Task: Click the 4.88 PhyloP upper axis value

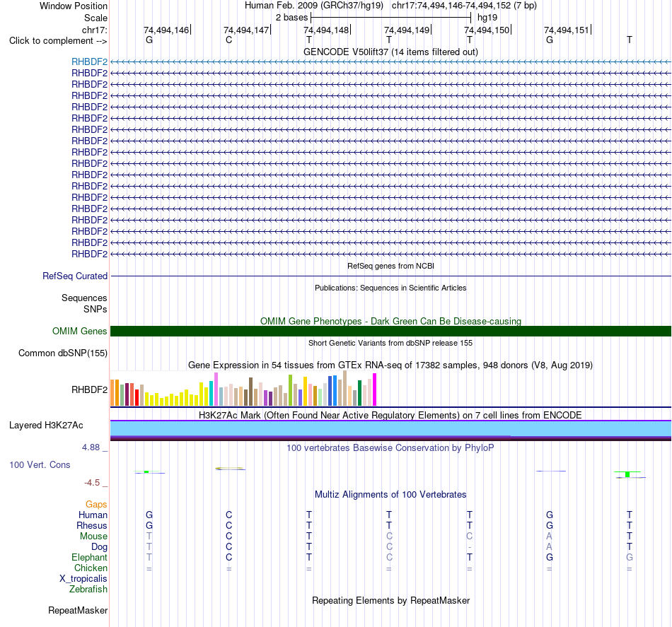Action: coord(91,447)
